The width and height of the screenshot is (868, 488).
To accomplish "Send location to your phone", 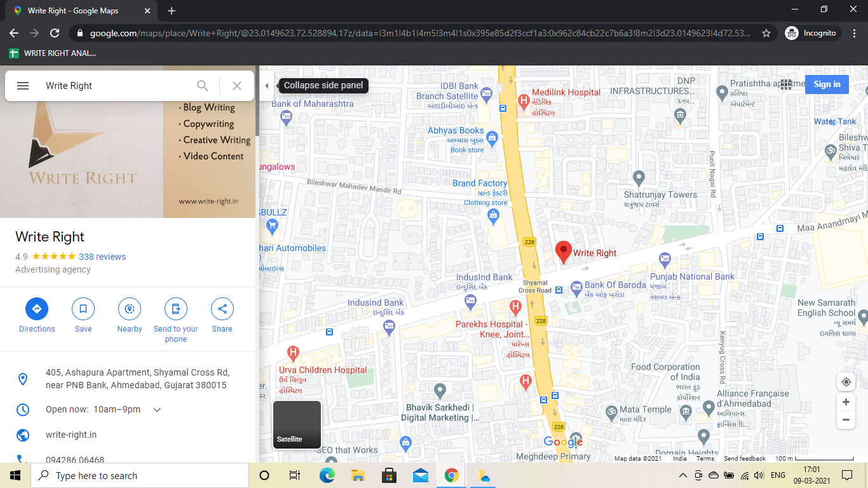I will (176, 309).
